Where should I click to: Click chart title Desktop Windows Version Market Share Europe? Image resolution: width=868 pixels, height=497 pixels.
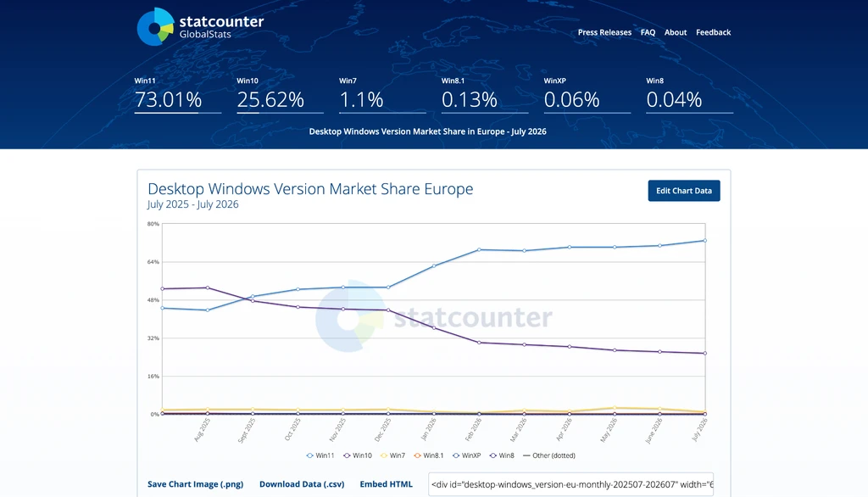click(x=310, y=189)
